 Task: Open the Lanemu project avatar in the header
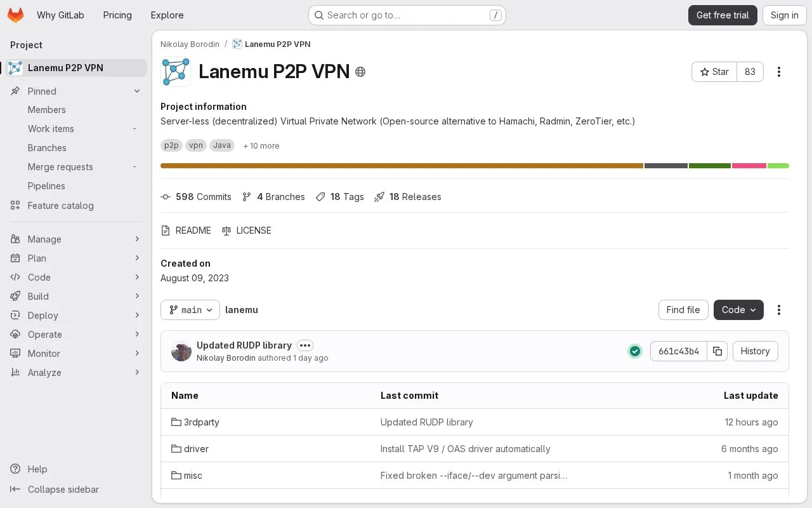point(176,72)
